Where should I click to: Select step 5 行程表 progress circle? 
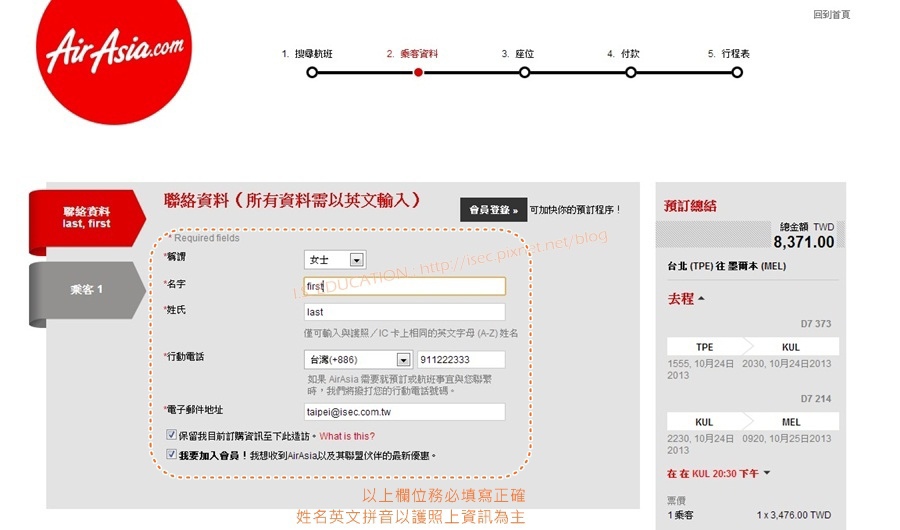point(737,72)
